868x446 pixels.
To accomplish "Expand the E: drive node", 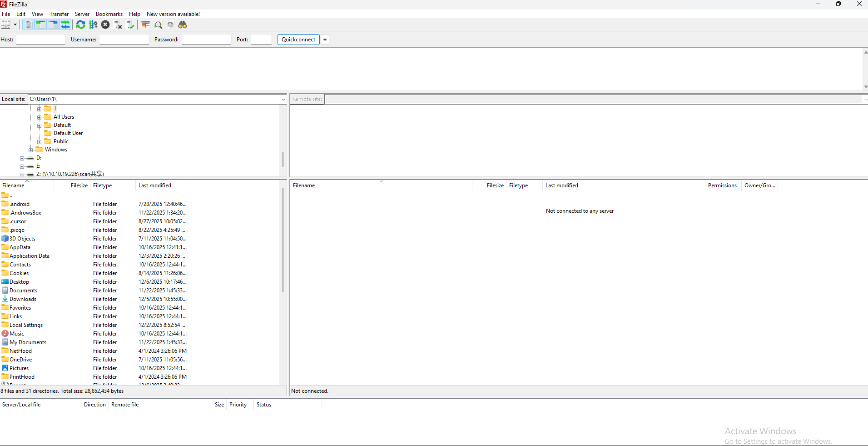I will (22, 166).
